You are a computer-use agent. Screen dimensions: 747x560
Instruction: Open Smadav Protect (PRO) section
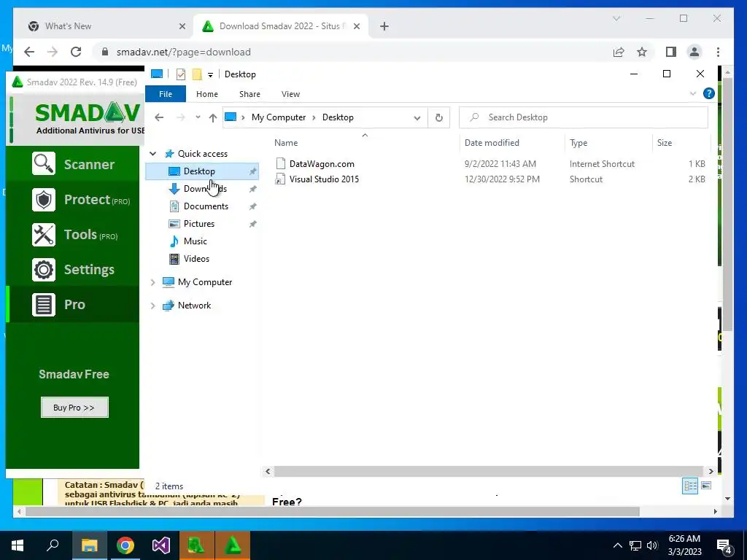pyautogui.click(x=73, y=200)
